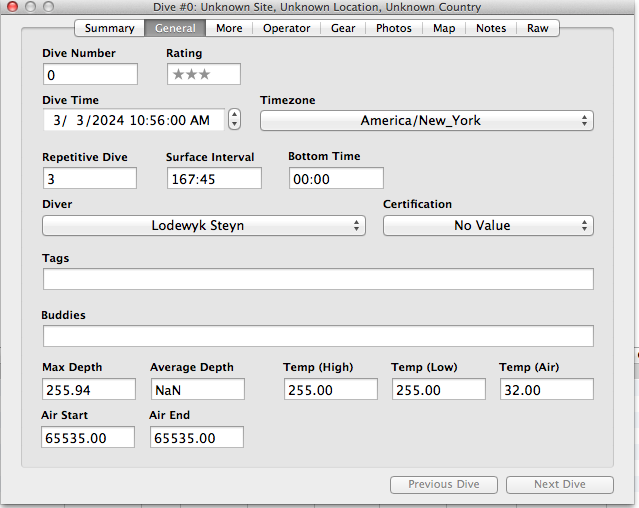
Task: Click the Dive Number input field
Action: (x=90, y=75)
